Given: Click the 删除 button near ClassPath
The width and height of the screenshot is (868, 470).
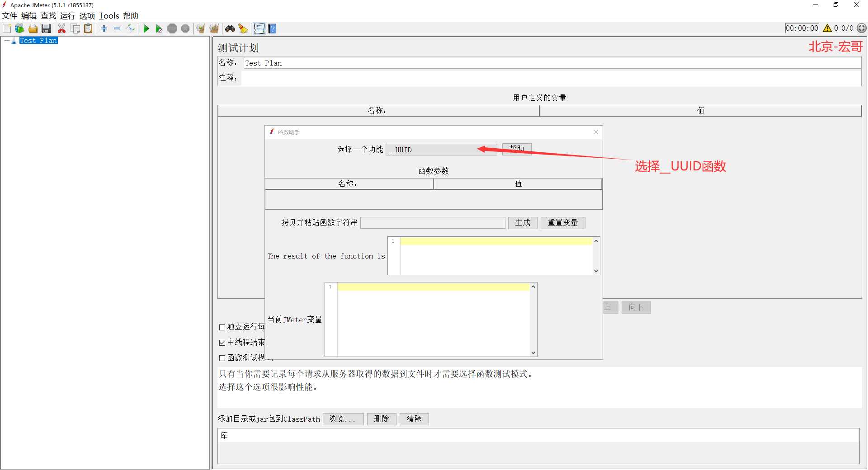Looking at the screenshot, I should 382,419.
